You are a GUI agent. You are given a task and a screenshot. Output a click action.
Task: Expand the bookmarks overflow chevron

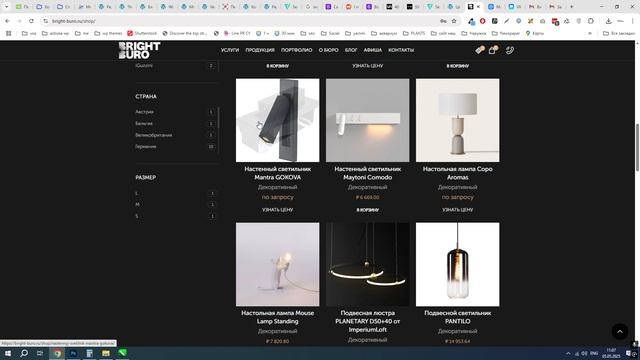[590, 33]
